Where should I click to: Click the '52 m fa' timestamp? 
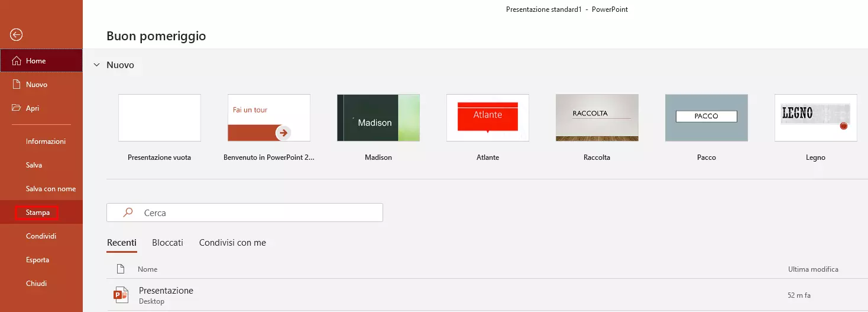(799, 295)
